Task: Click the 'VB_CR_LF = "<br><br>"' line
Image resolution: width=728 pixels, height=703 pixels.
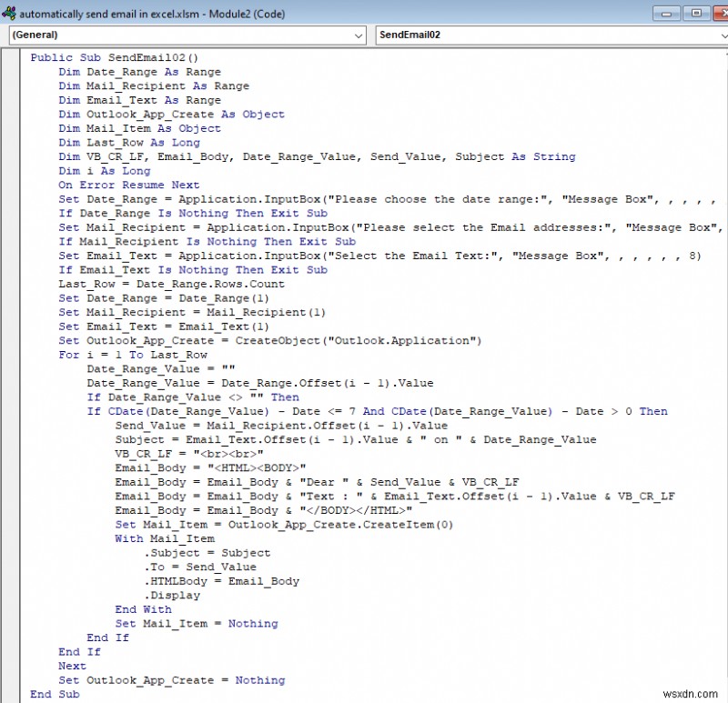Action: click(x=189, y=454)
